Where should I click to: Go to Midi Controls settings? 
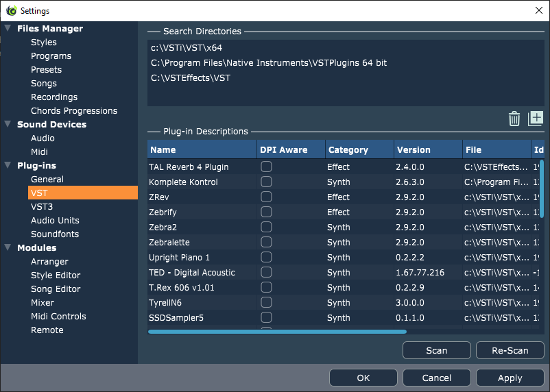[58, 316]
